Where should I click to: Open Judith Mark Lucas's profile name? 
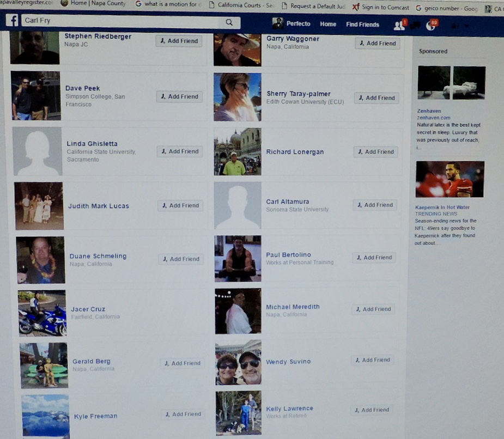[99, 206]
